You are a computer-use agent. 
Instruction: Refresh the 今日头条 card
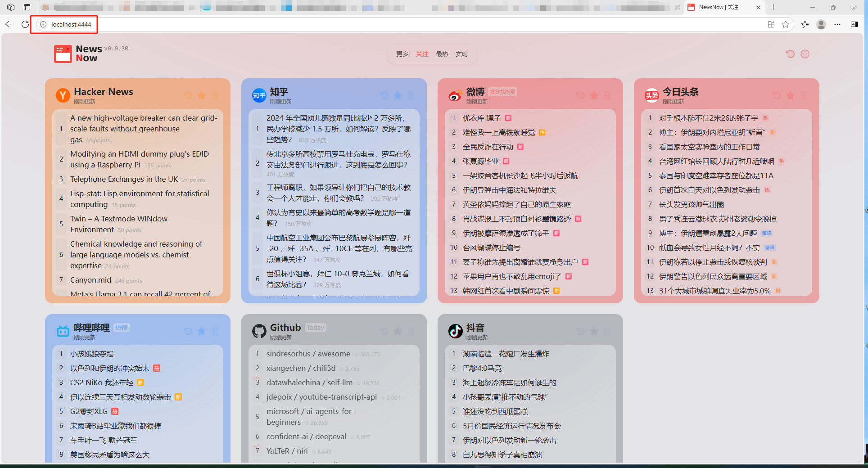776,95
